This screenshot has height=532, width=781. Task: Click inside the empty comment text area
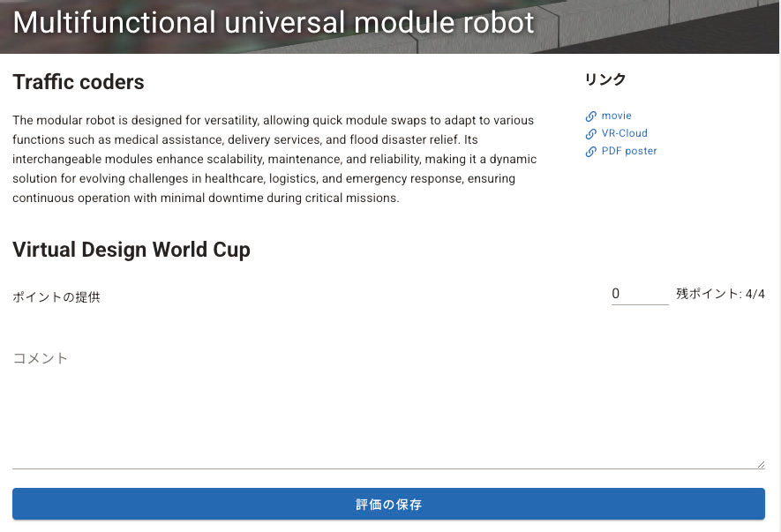click(x=388, y=415)
